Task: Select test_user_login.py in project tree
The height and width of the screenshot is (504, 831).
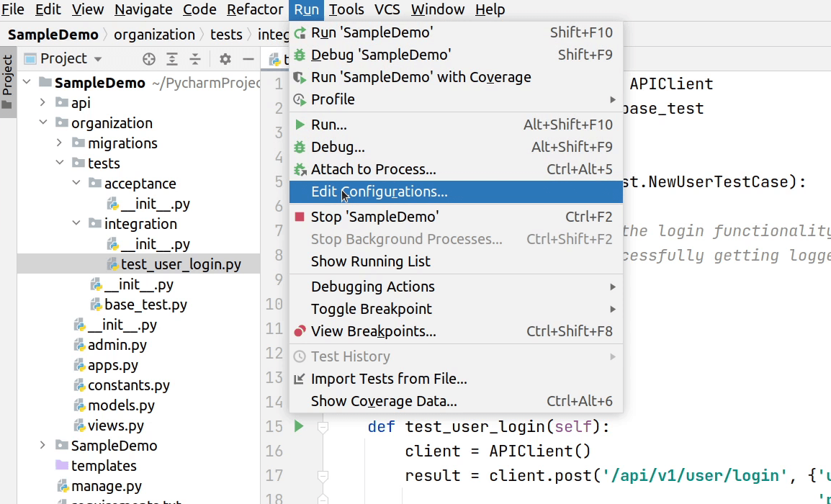Action: click(180, 264)
